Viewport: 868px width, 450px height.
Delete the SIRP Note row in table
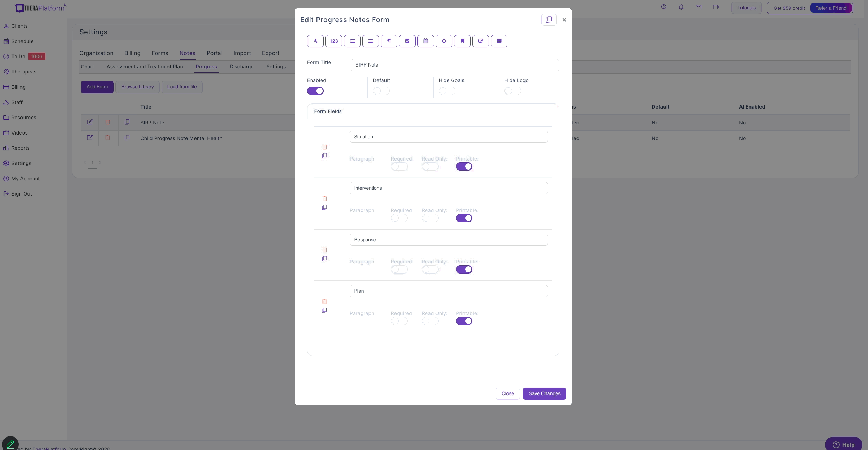107,122
